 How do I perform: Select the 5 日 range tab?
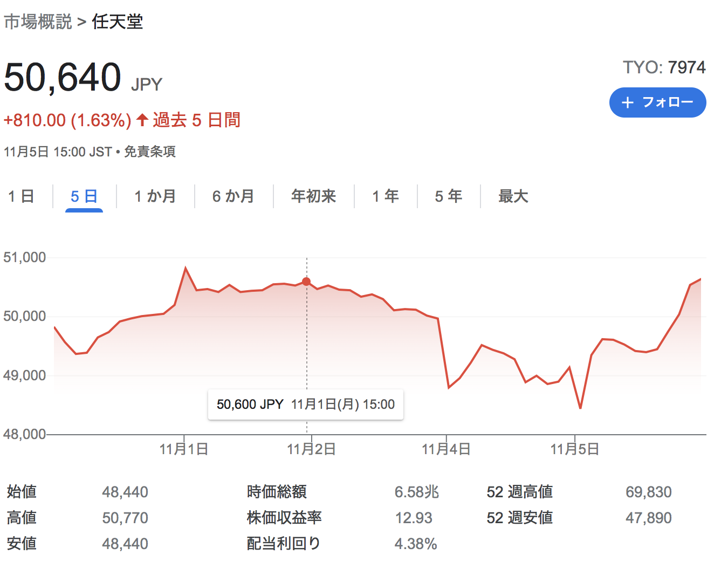[84, 196]
